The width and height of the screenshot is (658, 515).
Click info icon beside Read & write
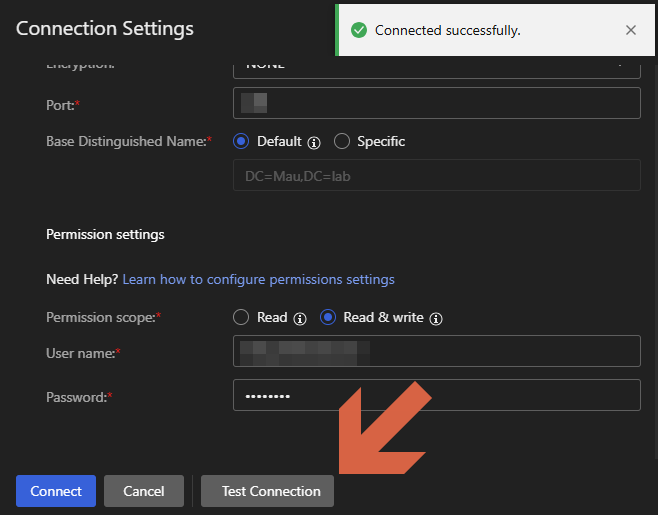click(436, 318)
